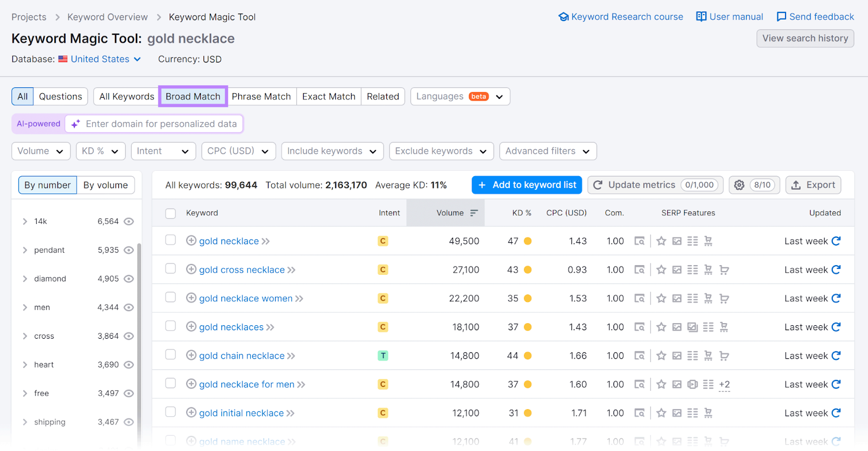This screenshot has height=451, width=868.
Task: Check the gold necklace women row checkbox
Action: pyautogui.click(x=170, y=298)
